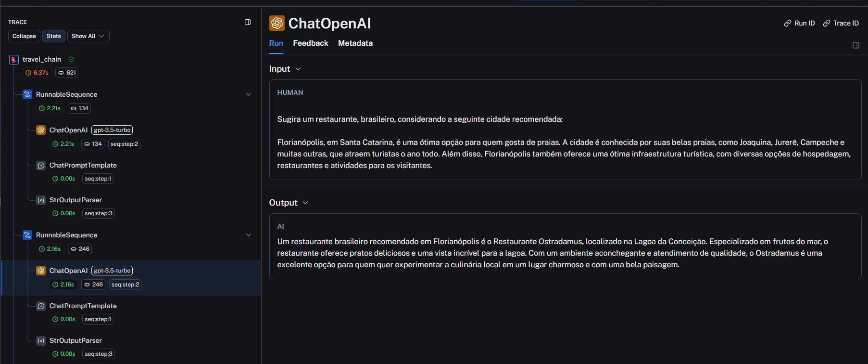The width and height of the screenshot is (868, 364).
Task: Click the 621 token count badge
Action: point(67,73)
